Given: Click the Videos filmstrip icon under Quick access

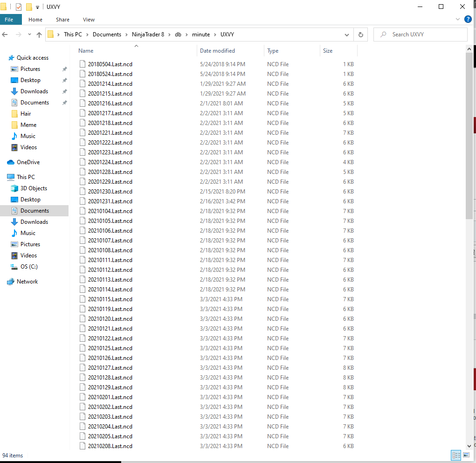Looking at the screenshot, I should coord(14,147).
